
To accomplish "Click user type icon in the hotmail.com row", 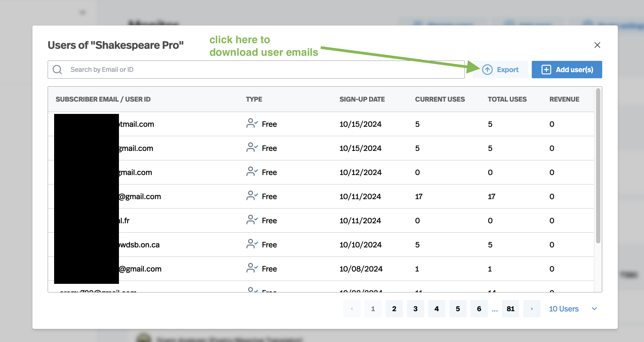I will point(252,124).
